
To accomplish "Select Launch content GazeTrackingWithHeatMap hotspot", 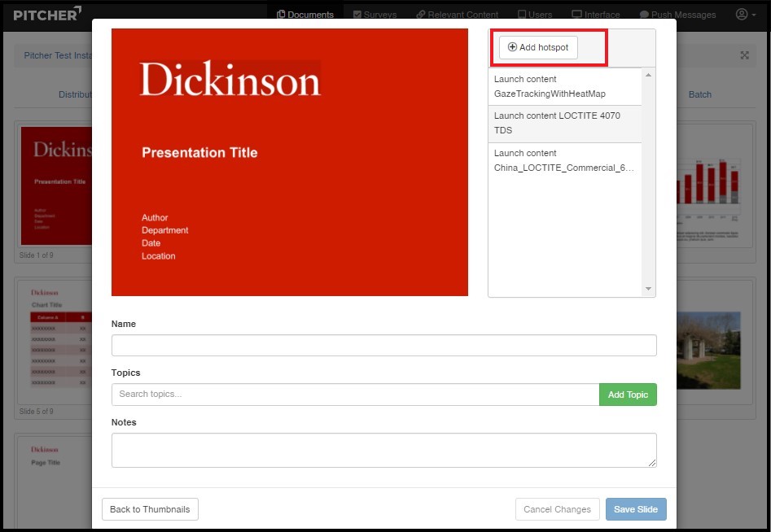I will (565, 86).
